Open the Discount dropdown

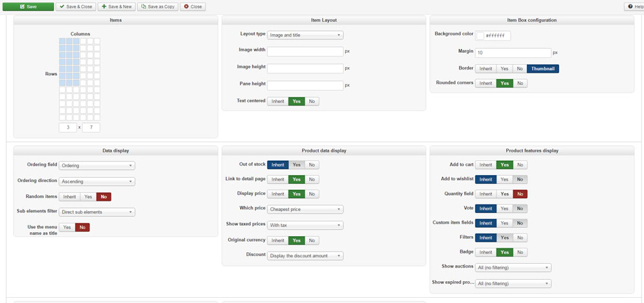305,256
